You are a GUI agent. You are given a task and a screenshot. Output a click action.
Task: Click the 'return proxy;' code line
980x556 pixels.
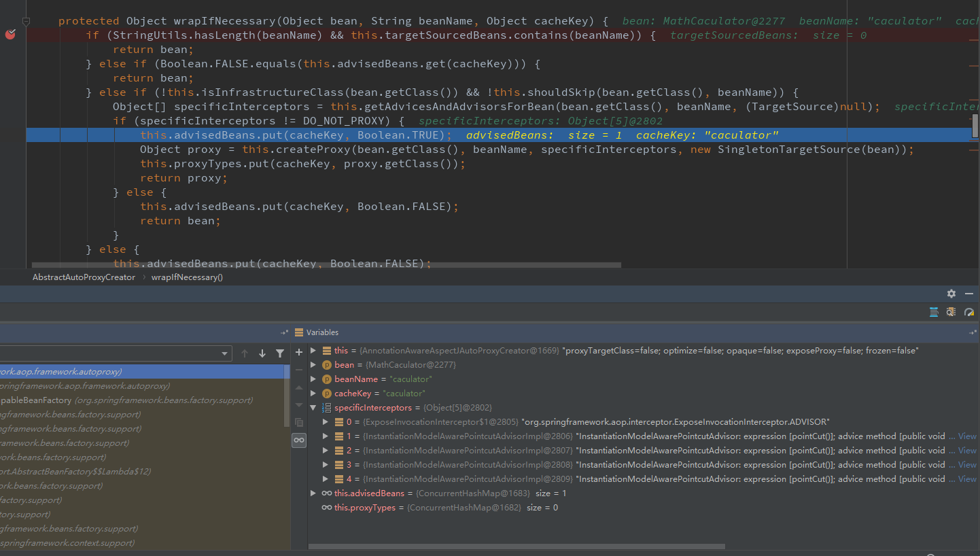(183, 178)
